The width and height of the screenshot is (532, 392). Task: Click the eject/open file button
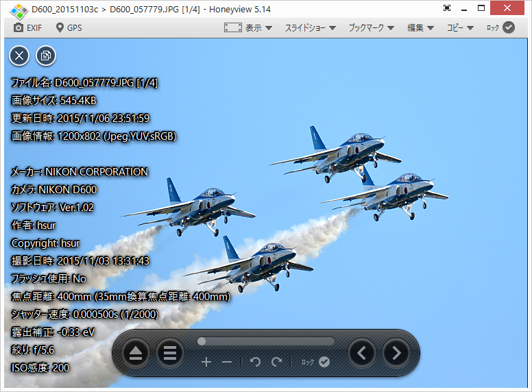point(136,353)
